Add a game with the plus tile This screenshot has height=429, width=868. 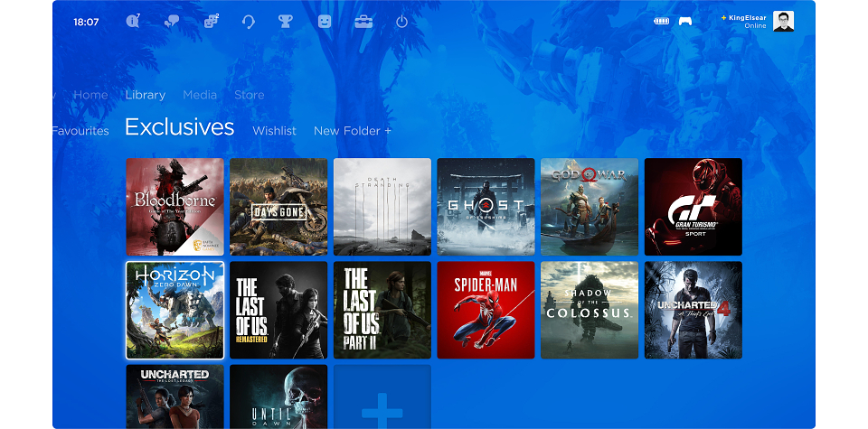(382, 396)
